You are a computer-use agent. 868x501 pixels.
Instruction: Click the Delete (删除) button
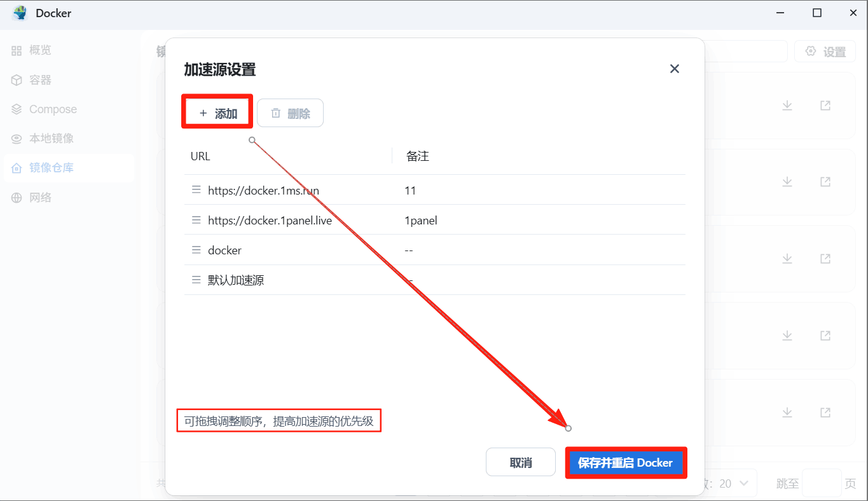(290, 113)
